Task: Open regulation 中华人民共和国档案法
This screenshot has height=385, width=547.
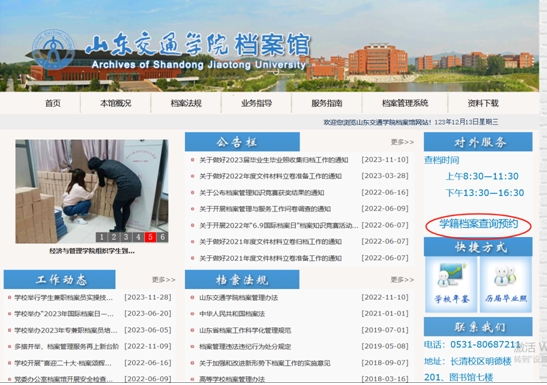Action: coord(232,314)
